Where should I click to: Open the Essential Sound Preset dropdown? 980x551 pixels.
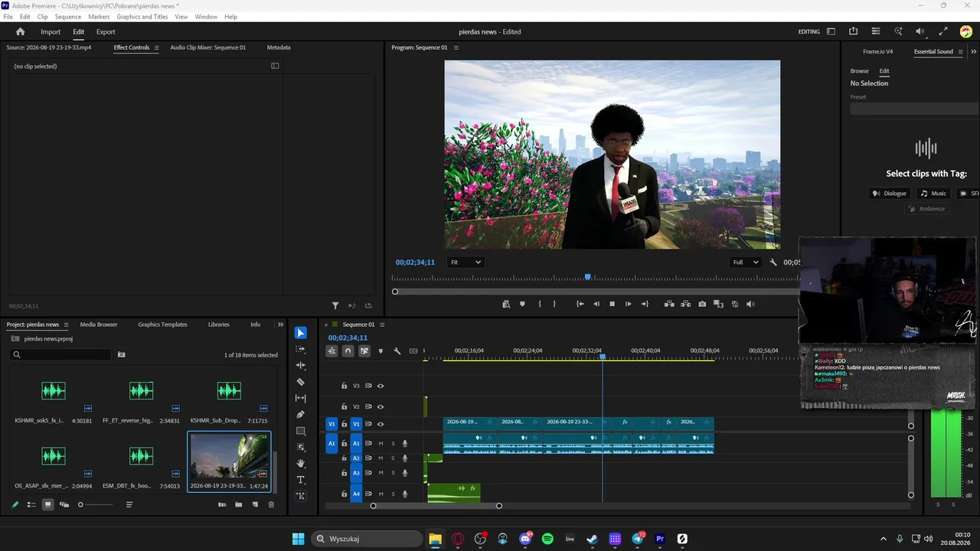point(914,109)
